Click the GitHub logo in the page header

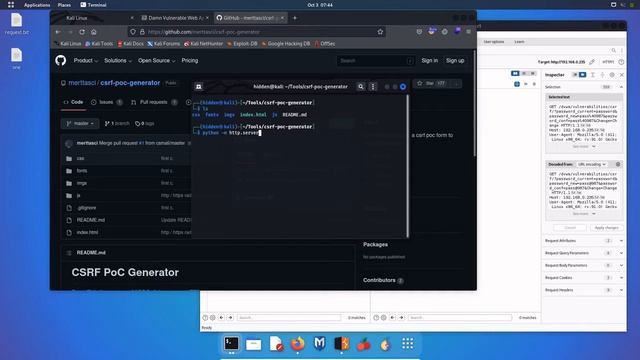tap(60, 61)
